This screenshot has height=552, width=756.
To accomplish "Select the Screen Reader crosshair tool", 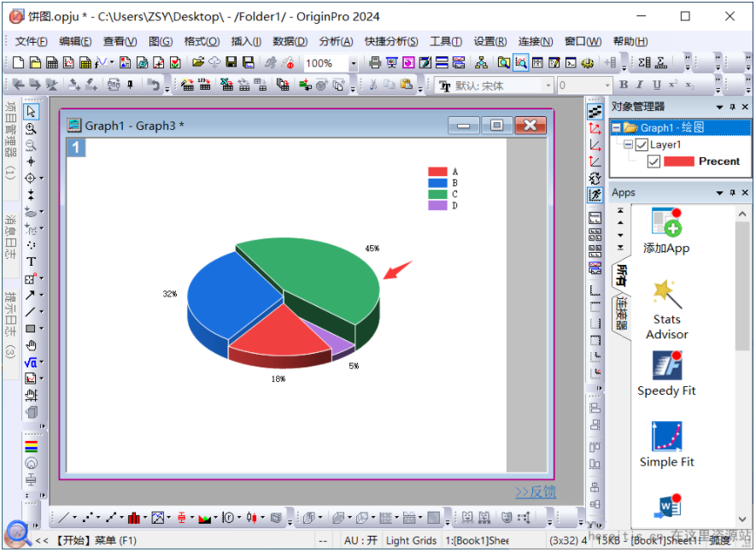I will tap(31, 161).
